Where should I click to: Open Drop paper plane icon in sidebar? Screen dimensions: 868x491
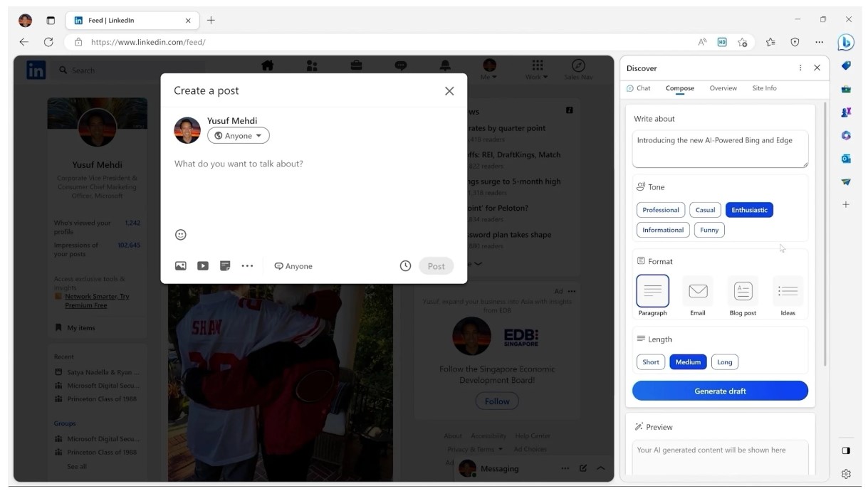pos(846,181)
